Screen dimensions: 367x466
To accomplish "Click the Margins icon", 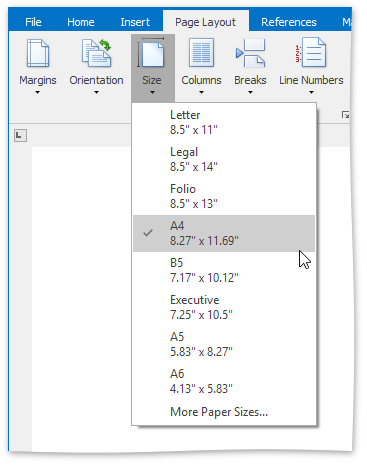I will [38, 53].
